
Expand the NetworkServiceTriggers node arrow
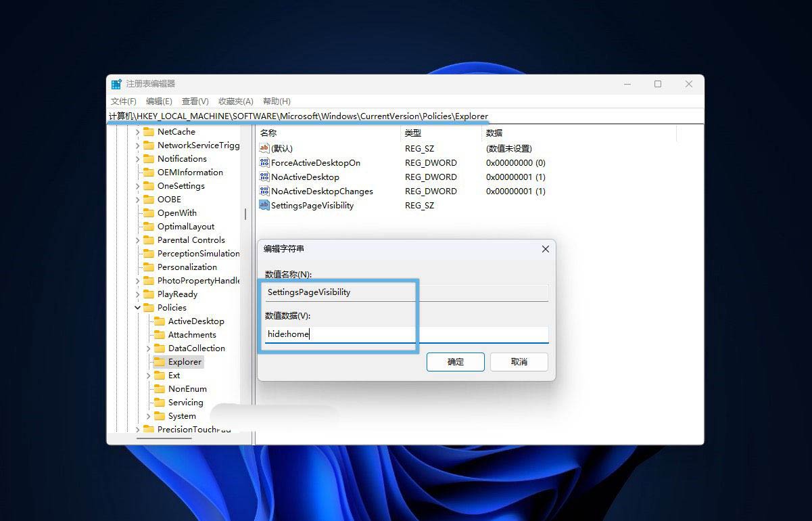click(x=138, y=145)
